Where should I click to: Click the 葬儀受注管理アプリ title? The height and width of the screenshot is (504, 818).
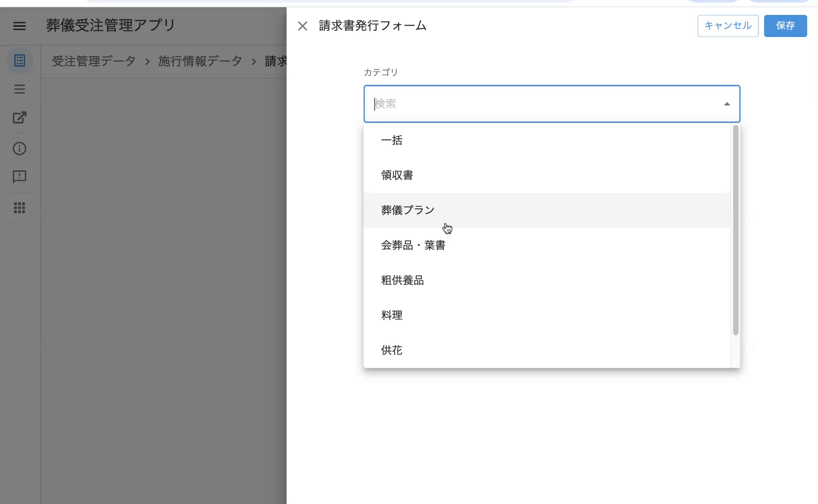pyautogui.click(x=111, y=26)
